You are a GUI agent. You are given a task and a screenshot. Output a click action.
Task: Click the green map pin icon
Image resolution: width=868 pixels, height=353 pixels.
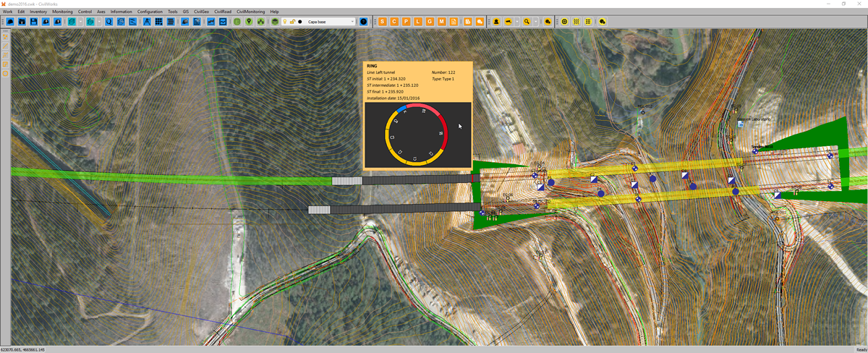(249, 22)
